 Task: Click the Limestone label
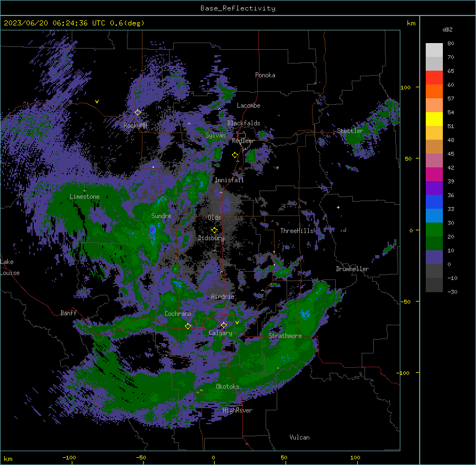point(84,197)
